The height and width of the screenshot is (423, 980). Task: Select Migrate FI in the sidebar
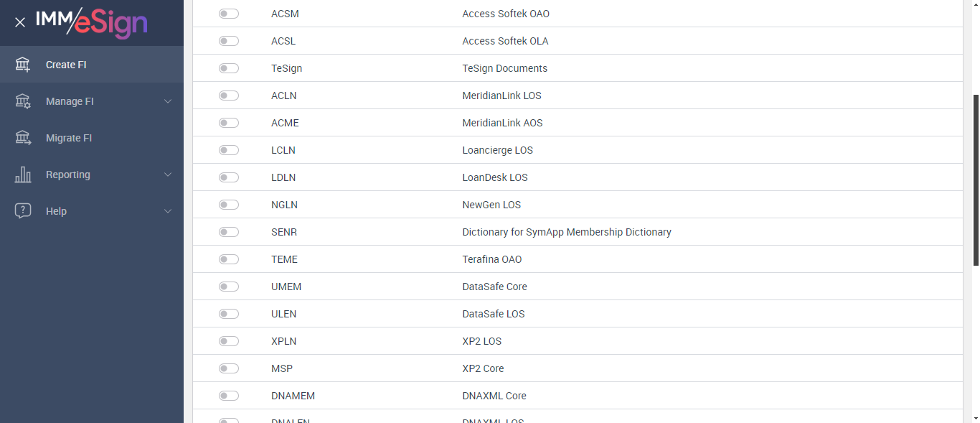click(x=69, y=138)
